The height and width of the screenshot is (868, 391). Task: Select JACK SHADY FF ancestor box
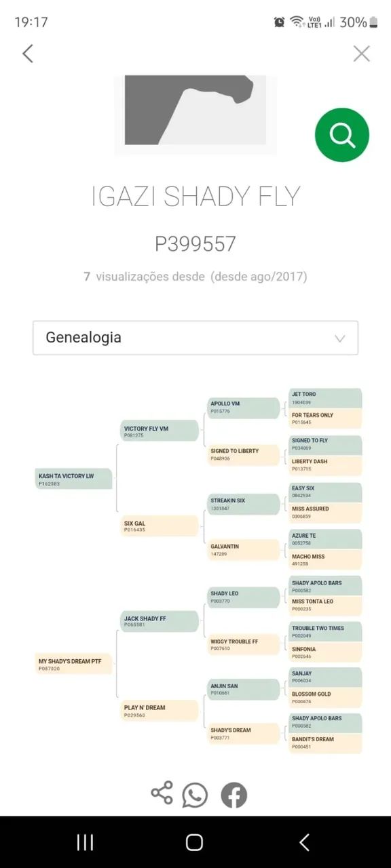pyautogui.click(x=160, y=621)
